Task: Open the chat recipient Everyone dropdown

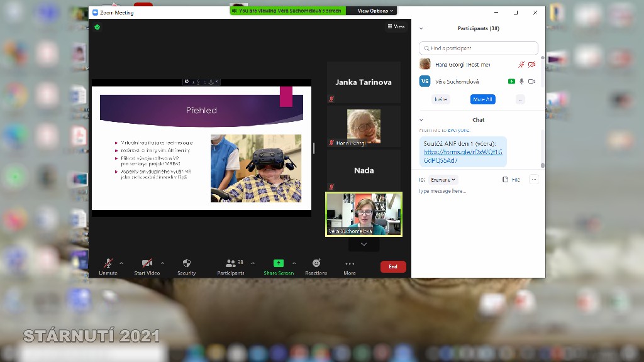Action: [x=443, y=180]
